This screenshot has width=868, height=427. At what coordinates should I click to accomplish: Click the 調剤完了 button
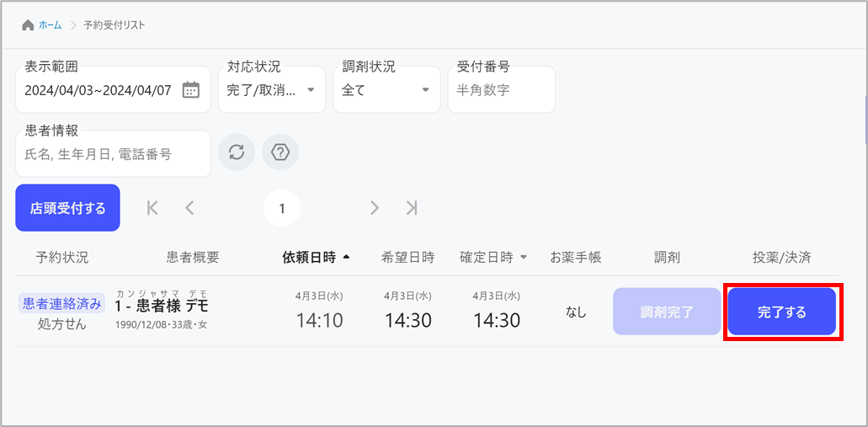(666, 312)
